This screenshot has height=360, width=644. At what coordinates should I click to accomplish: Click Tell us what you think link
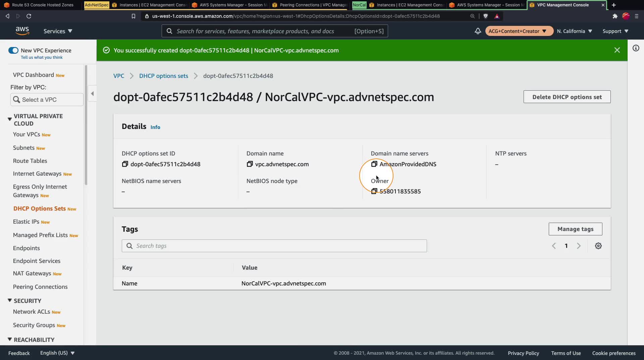click(42, 57)
